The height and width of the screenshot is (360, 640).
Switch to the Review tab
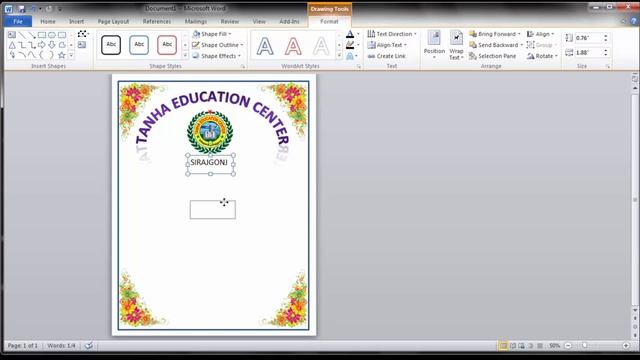(x=230, y=21)
